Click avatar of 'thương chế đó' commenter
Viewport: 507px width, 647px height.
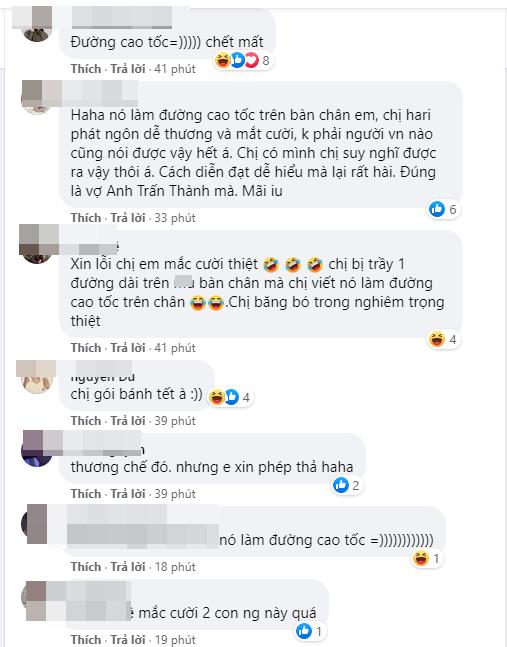(36, 451)
